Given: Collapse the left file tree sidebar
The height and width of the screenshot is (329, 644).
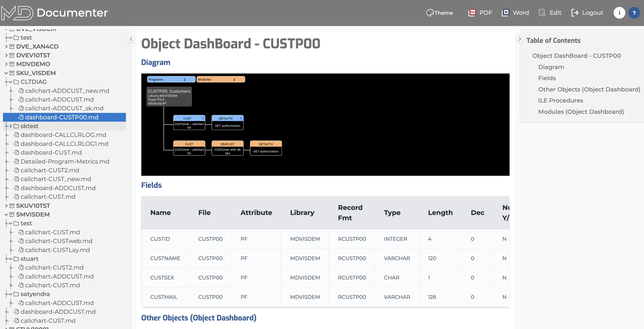Looking at the screenshot, I should [131, 39].
